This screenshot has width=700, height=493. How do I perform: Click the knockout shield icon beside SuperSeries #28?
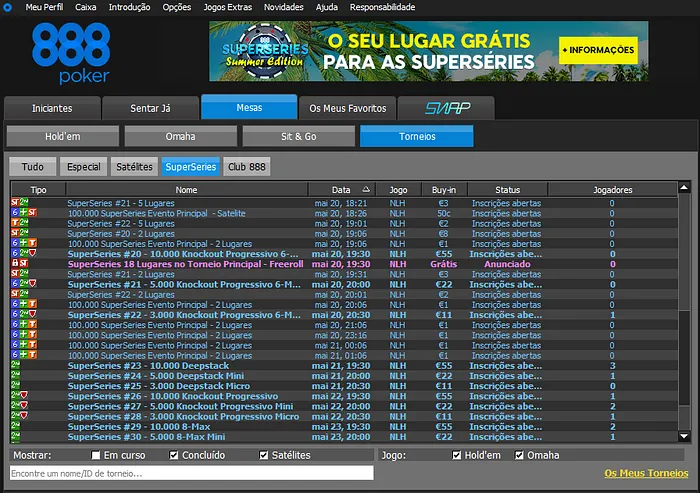[x=24, y=416]
